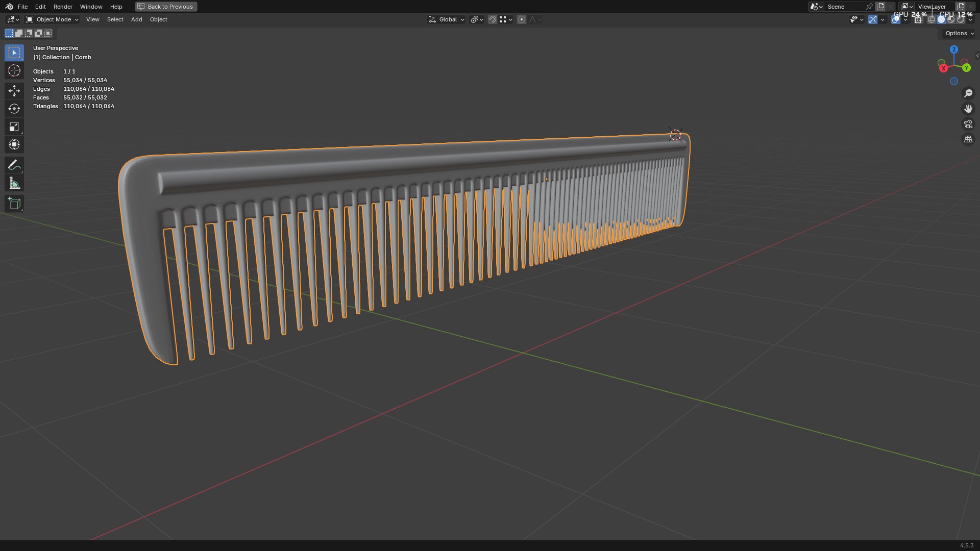Set selection mode to Extend icon
The width and height of the screenshot is (980, 551).
click(19, 33)
